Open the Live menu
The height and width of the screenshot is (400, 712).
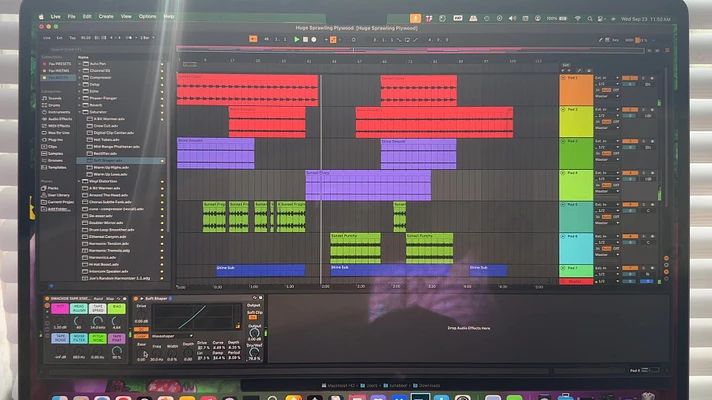55,16
